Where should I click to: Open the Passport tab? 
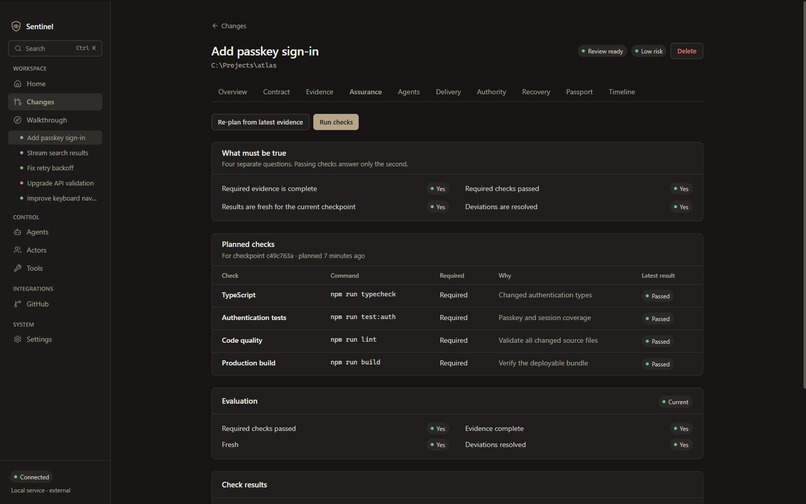(579, 92)
